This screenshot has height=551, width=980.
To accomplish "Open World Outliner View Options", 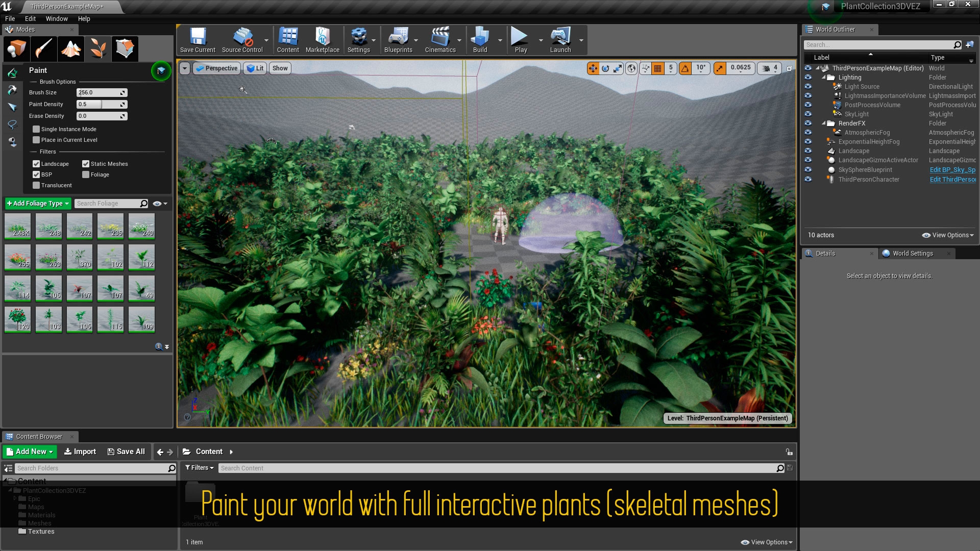I will click(948, 235).
